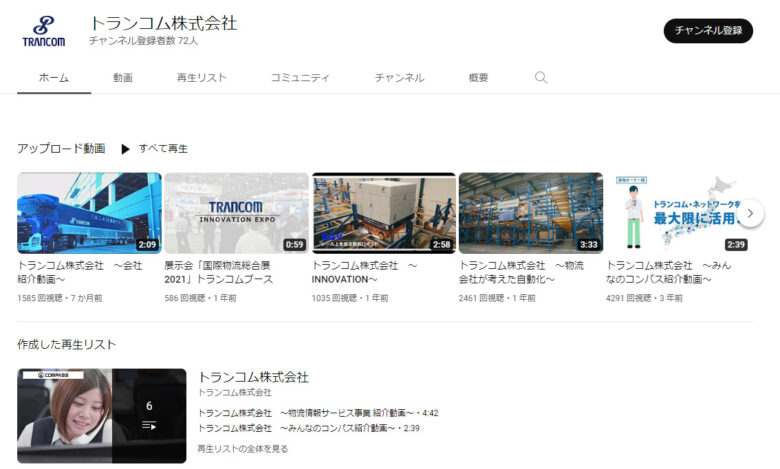Screen dimensions: 780x469
Task: Click the 0:59 duration badge
Action: click(294, 245)
